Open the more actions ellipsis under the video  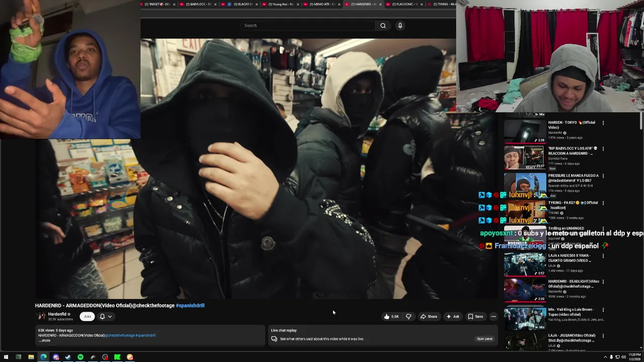(494, 317)
